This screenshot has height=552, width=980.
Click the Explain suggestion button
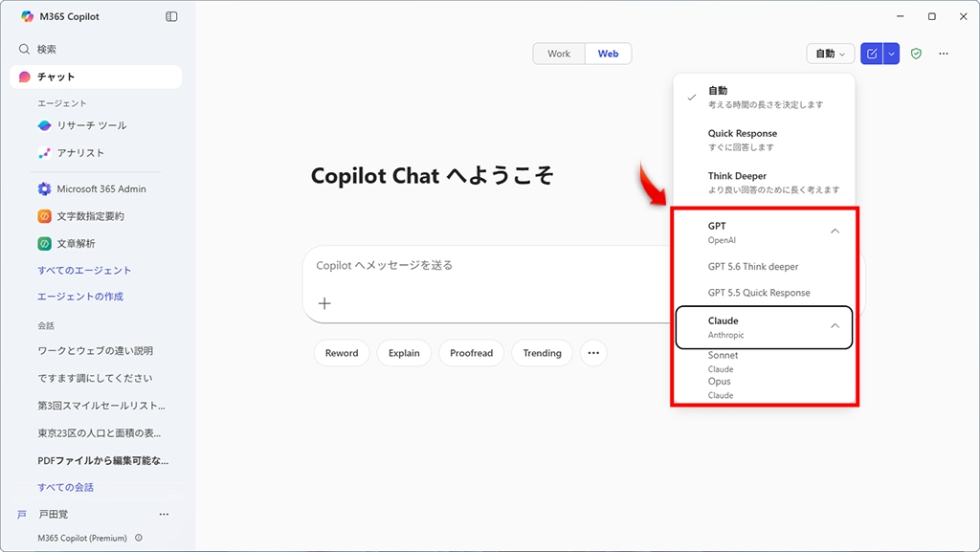pyautogui.click(x=404, y=353)
